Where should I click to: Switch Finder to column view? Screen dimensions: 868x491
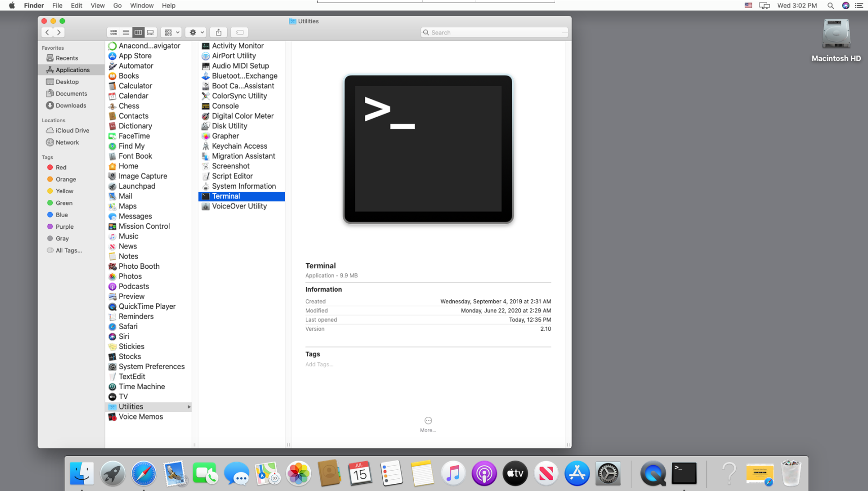point(138,32)
